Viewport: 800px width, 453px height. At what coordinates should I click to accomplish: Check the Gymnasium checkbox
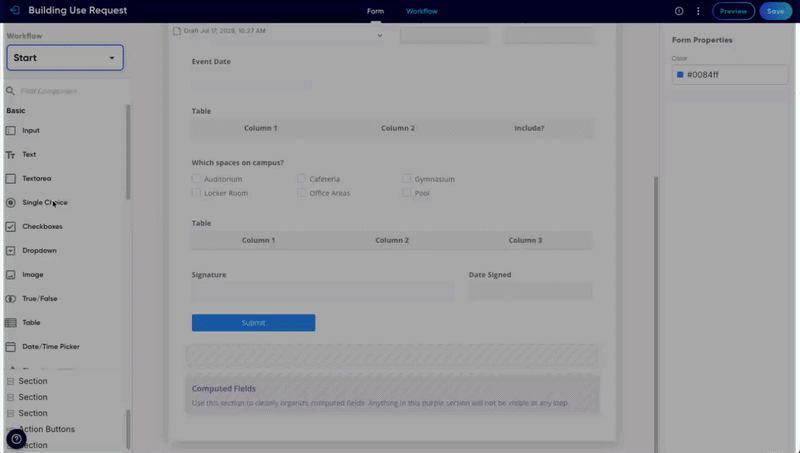[407, 179]
